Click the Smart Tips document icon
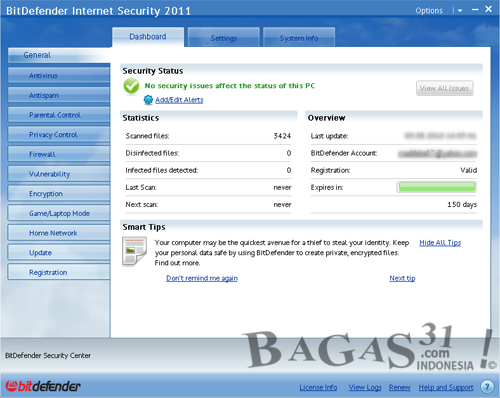 coord(134,251)
